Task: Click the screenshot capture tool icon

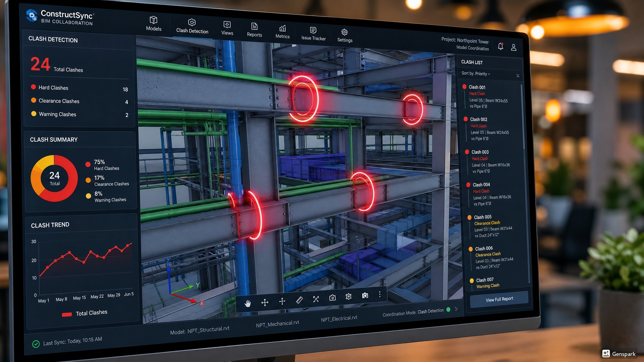Action: (x=365, y=295)
